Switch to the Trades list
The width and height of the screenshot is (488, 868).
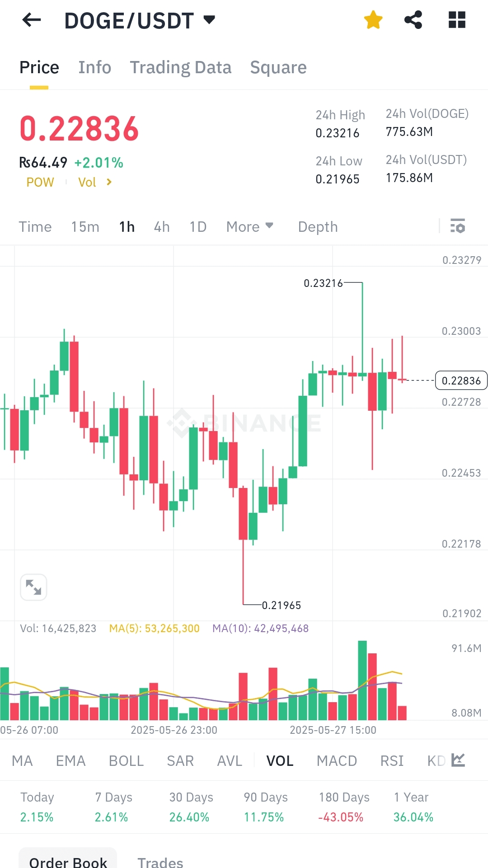coord(160,862)
